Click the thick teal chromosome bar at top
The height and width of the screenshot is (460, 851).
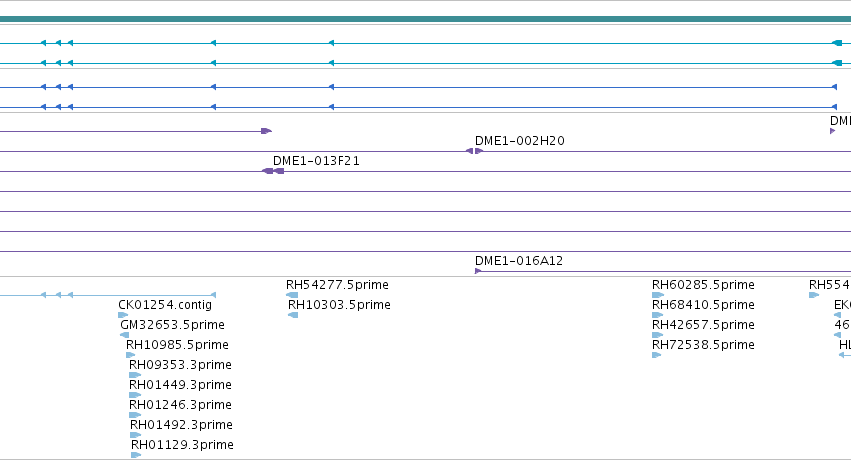426,19
